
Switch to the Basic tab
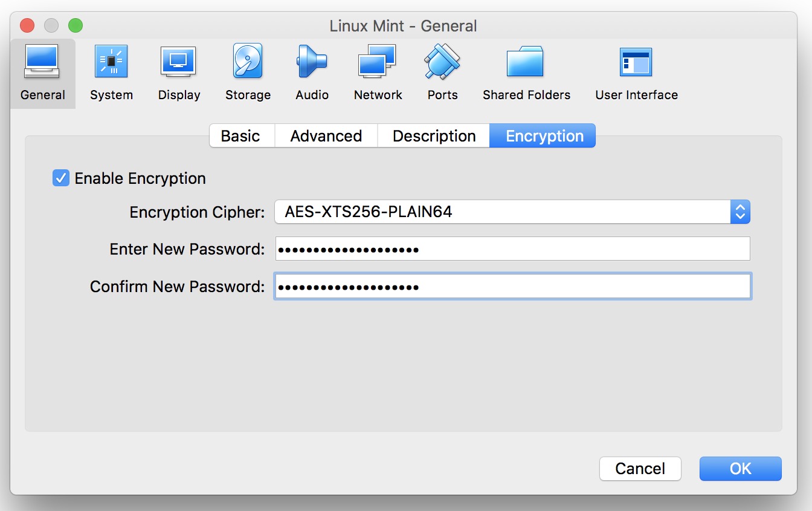click(x=240, y=136)
